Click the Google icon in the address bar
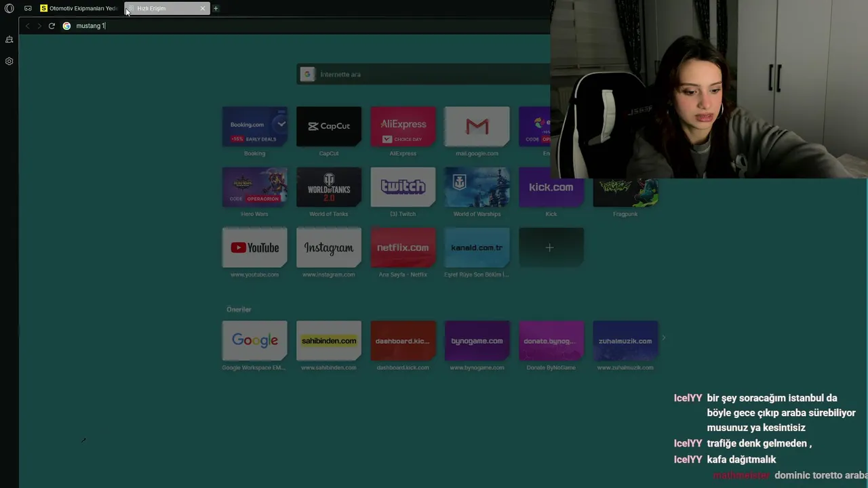The width and height of the screenshot is (868, 488). tap(66, 26)
